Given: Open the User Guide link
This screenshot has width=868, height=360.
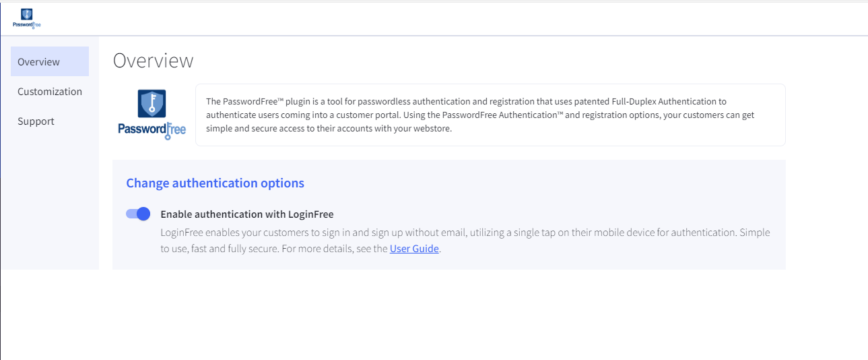Looking at the screenshot, I should pyautogui.click(x=414, y=248).
